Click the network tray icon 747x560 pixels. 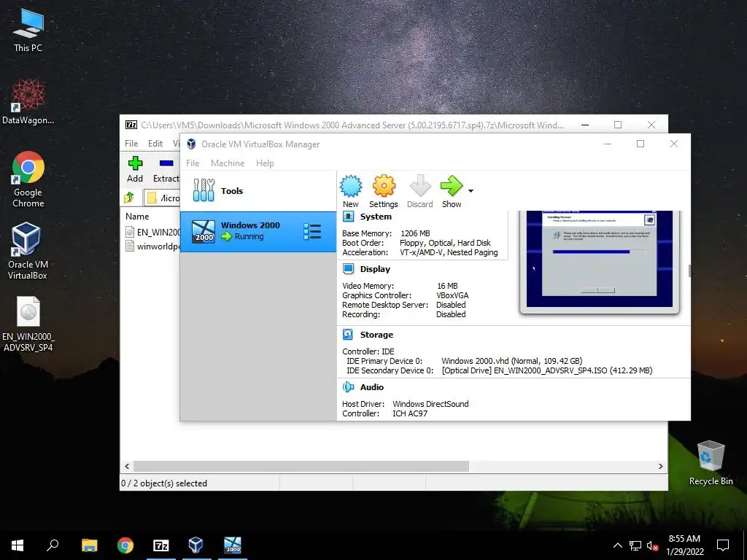coord(635,545)
